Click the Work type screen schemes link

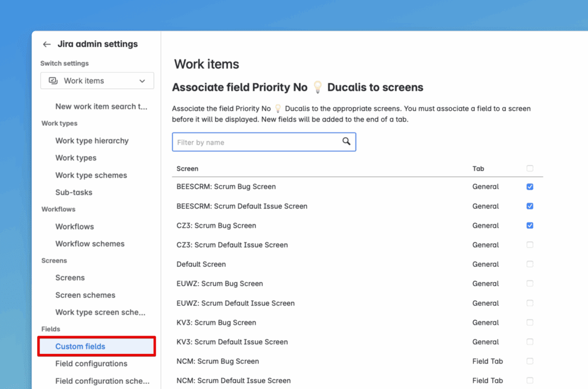coord(100,312)
